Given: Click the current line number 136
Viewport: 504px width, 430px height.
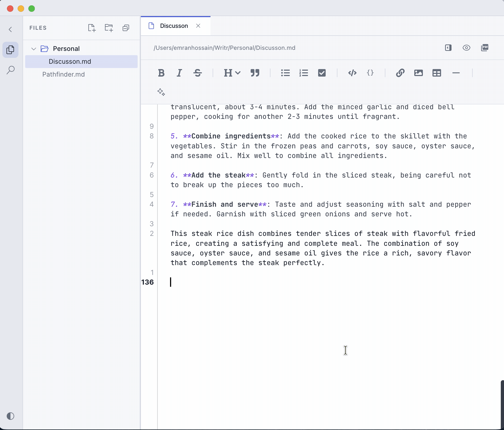Looking at the screenshot, I should (148, 282).
